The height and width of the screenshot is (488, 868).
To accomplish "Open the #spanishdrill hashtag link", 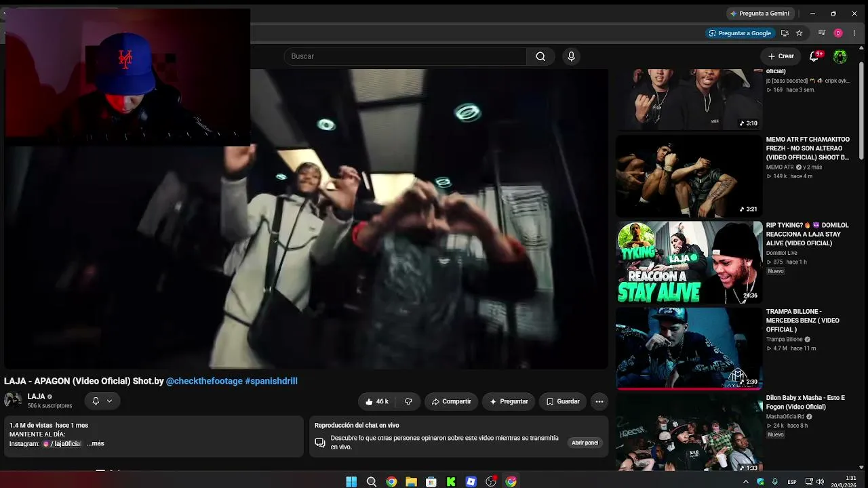I will tap(271, 382).
